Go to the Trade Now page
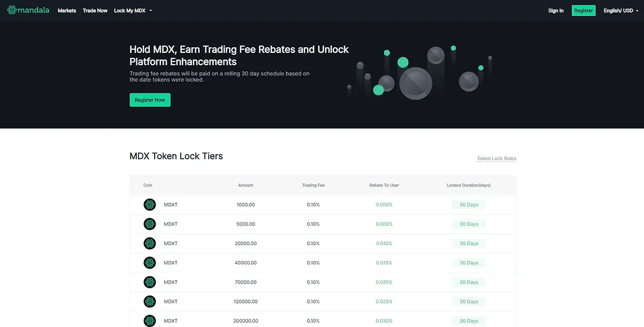The height and width of the screenshot is (327, 644). pyautogui.click(x=95, y=11)
